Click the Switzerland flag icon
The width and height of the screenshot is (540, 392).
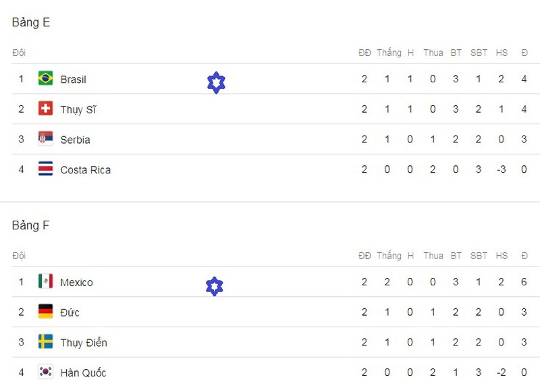[46, 109]
